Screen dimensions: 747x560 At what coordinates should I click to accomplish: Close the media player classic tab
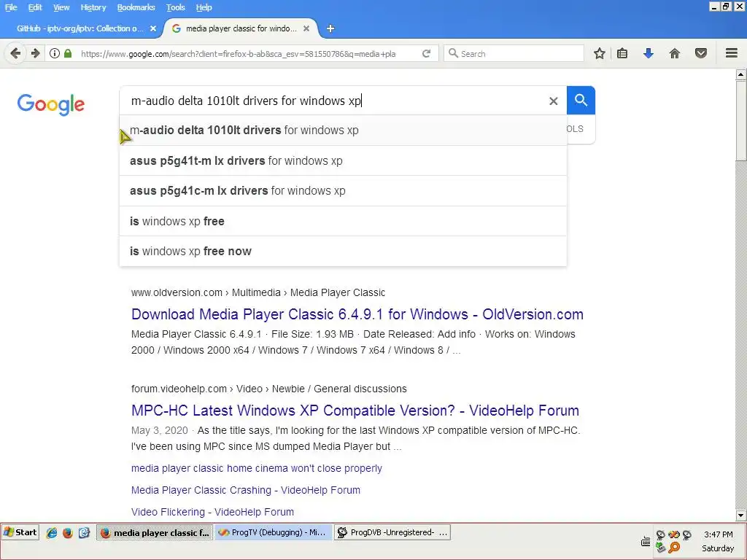[x=306, y=28]
